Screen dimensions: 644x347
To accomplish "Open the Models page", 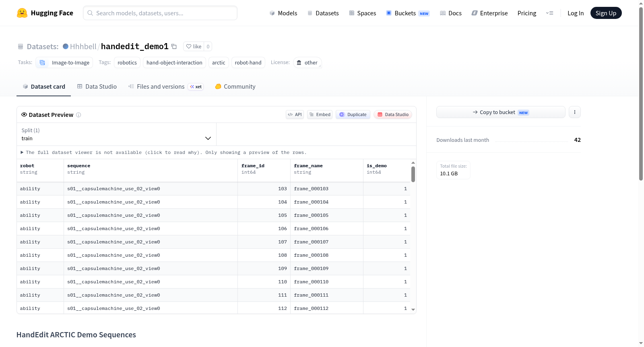I will pyautogui.click(x=283, y=13).
